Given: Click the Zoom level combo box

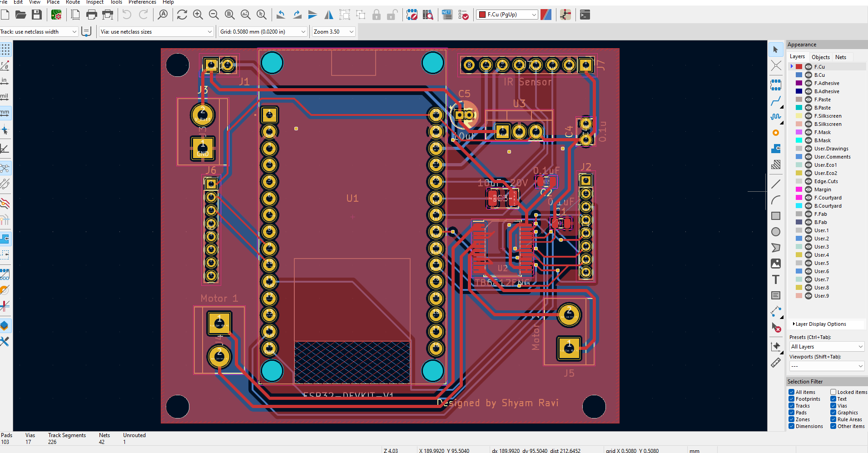Looking at the screenshot, I should 333,31.
